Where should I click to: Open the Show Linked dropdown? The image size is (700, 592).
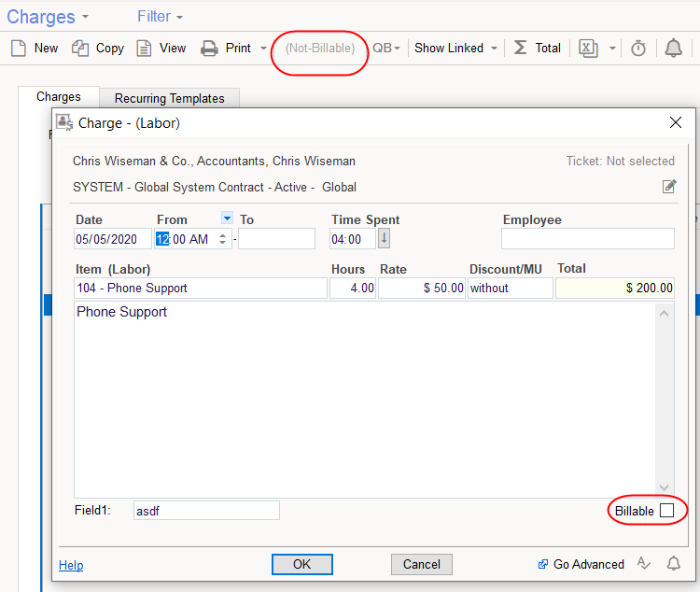(455, 49)
